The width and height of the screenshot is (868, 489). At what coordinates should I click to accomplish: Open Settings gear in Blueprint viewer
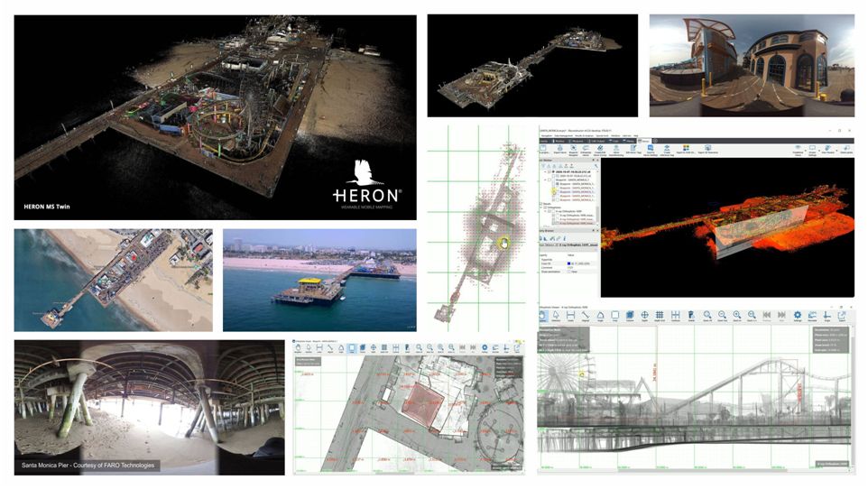pyautogui.click(x=485, y=349)
